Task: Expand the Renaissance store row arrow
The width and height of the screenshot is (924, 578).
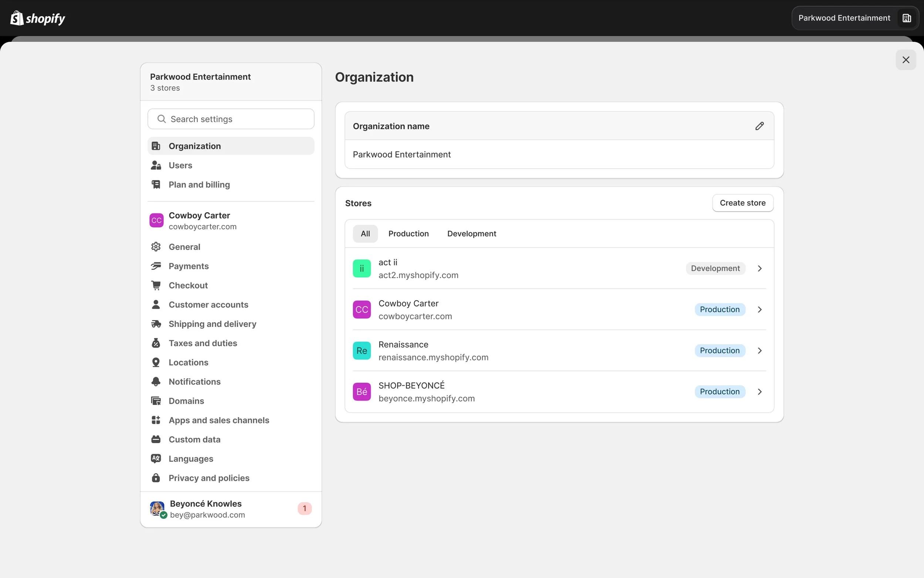Action: [x=760, y=351]
